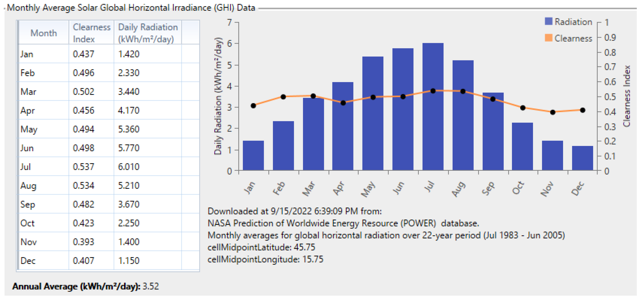This screenshot has width=644, height=301.
Task: Click the Nov clearness data point
Action: click(x=553, y=112)
